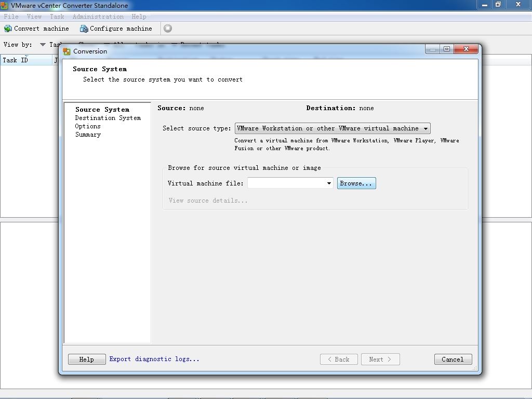Open the Help menu
Viewport: 532px width, 399px height.
(x=139, y=17)
